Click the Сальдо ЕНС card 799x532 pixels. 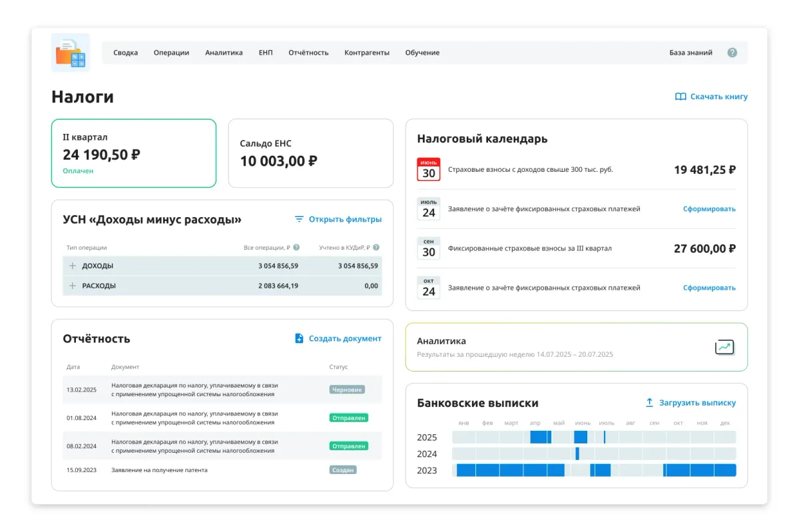(x=310, y=154)
